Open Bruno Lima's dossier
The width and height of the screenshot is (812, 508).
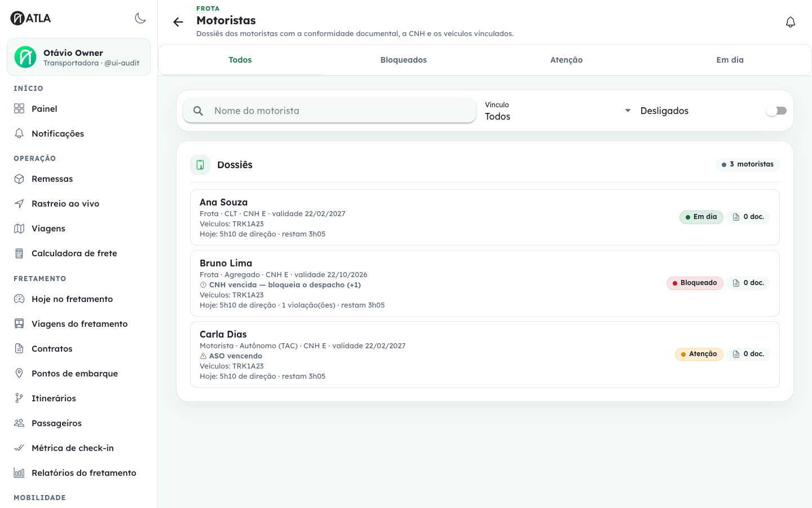click(485, 283)
